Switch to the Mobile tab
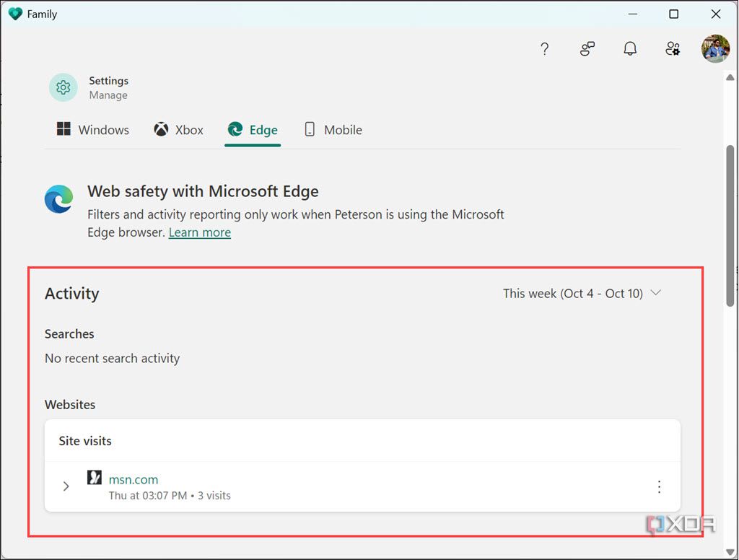The width and height of the screenshot is (739, 560). [x=332, y=129]
